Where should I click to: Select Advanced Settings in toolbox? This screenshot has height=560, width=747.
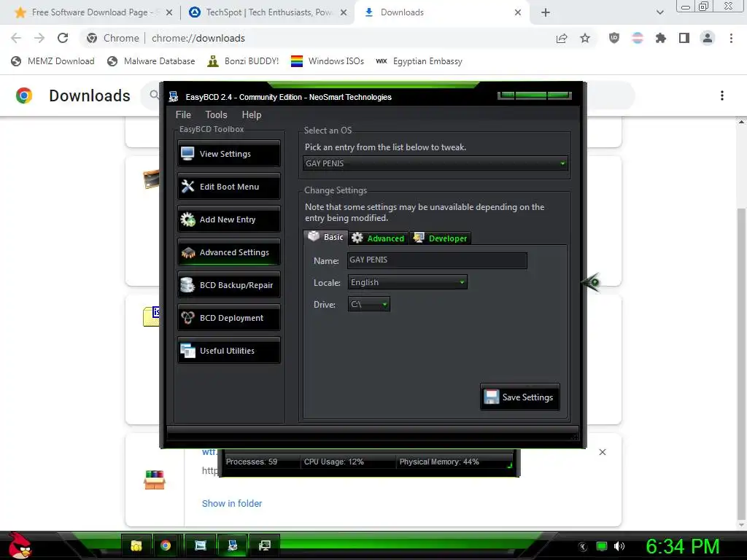(x=229, y=252)
